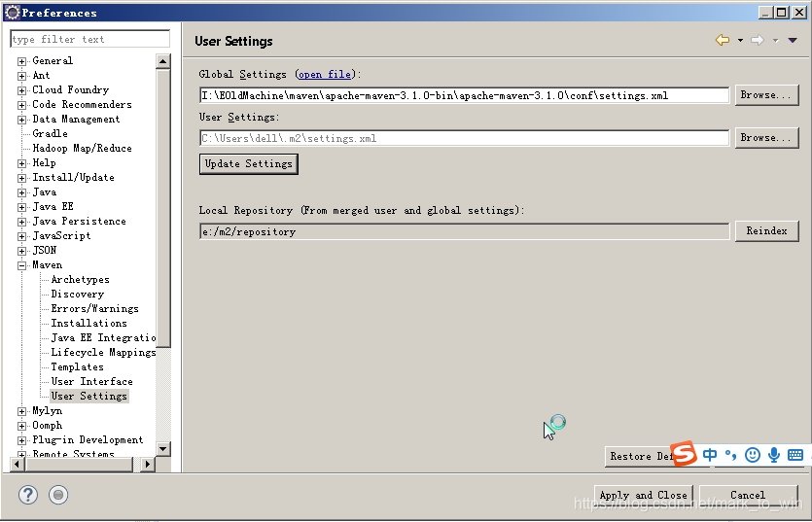Click the tree vertical scrollbar thumb
The image size is (812, 522).
point(163,208)
